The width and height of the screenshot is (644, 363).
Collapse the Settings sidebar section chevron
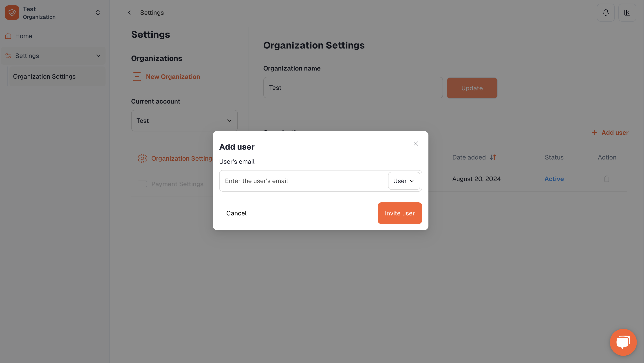coord(98,56)
